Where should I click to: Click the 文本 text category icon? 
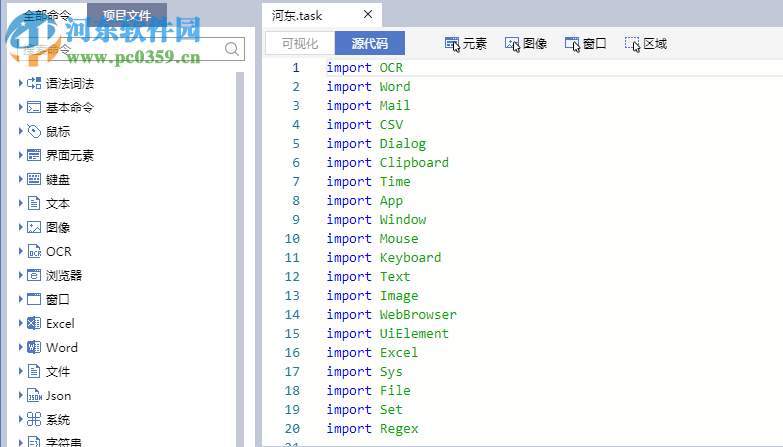click(34, 203)
